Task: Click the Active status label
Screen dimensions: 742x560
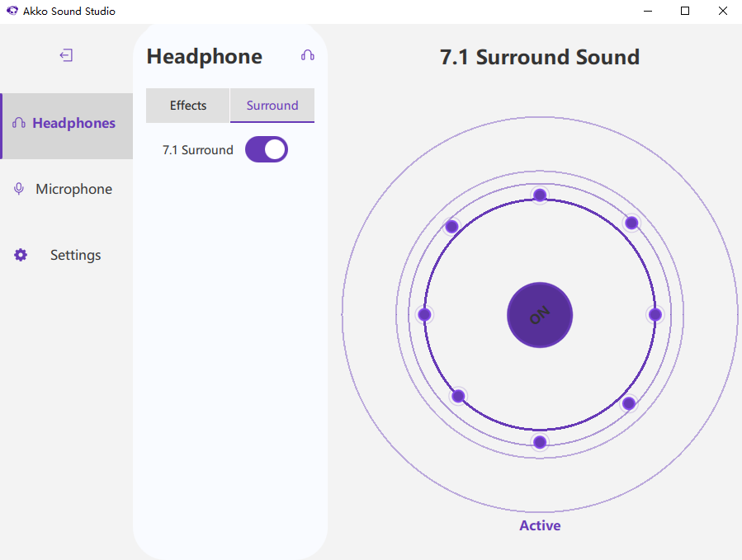Action: tap(540, 525)
